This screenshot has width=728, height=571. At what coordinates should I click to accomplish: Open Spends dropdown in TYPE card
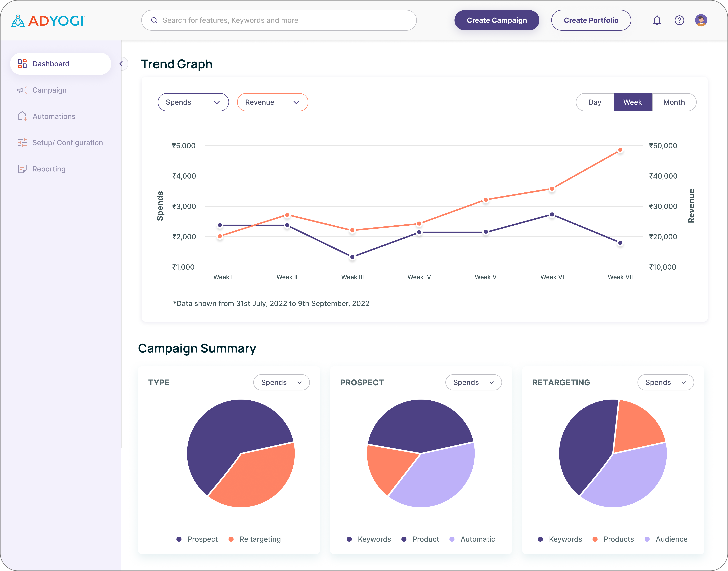click(x=281, y=382)
